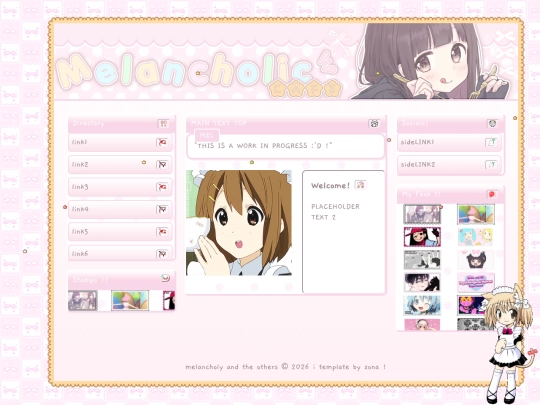Click the dark cat-eared character stamp

[x=476, y=260]
